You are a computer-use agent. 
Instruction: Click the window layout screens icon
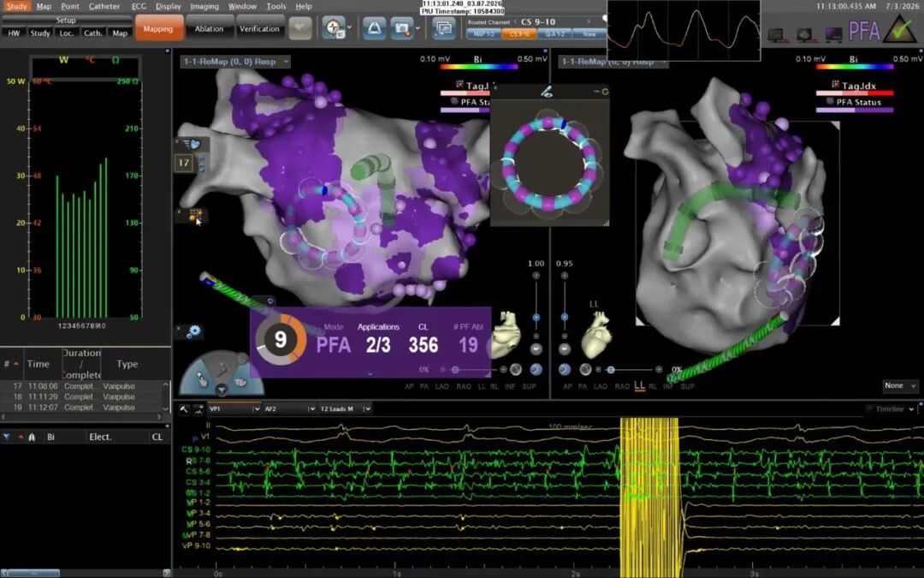(x=443, y=27)
